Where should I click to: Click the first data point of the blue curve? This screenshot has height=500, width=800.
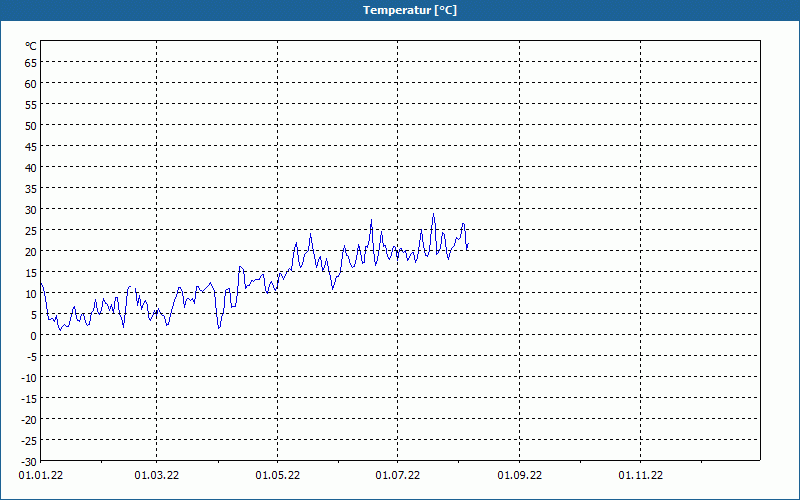tap(41, 282)
